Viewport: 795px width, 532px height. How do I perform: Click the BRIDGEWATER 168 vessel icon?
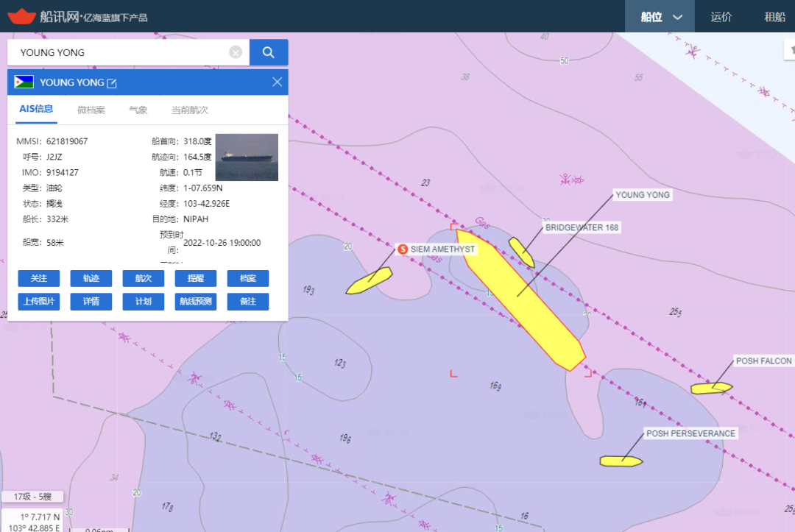[x=522, y=252]
